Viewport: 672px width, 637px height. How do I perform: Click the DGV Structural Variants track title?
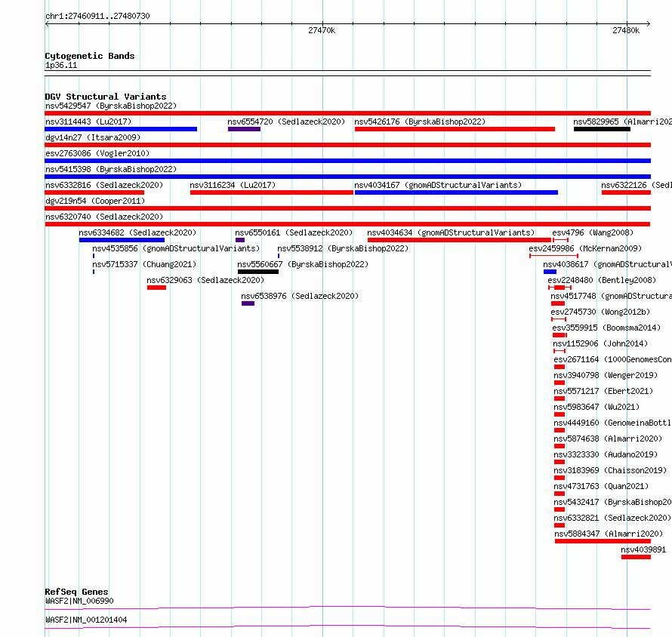click(106, 97)
